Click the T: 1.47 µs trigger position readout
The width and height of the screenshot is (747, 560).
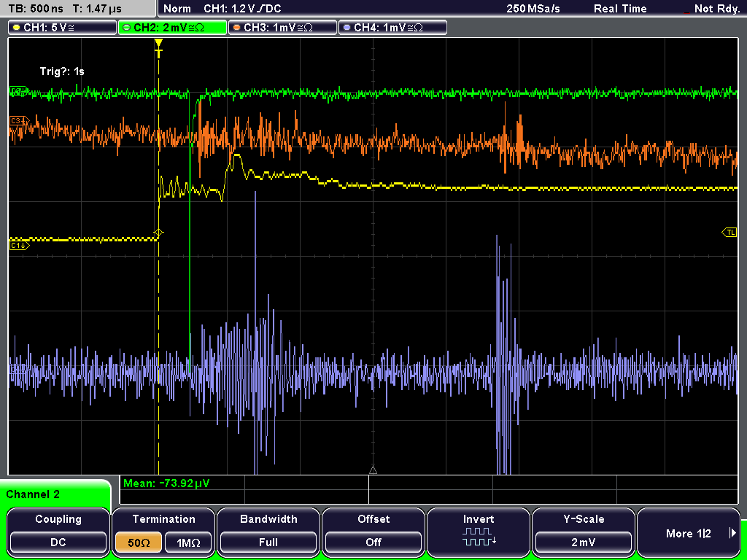[x=97, y=9]
